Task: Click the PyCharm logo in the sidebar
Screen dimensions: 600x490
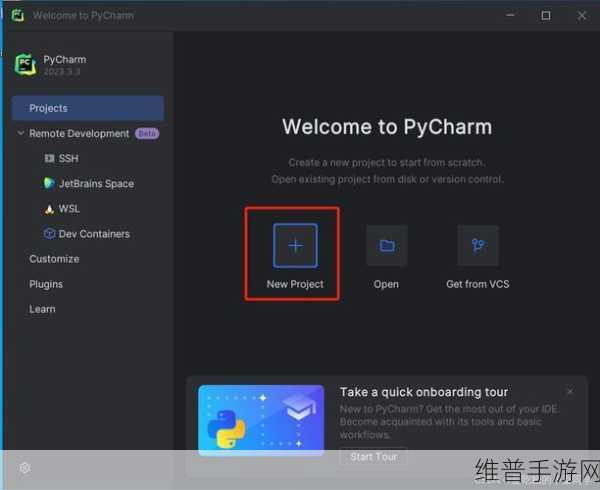Action: click(x=26, y=64)
